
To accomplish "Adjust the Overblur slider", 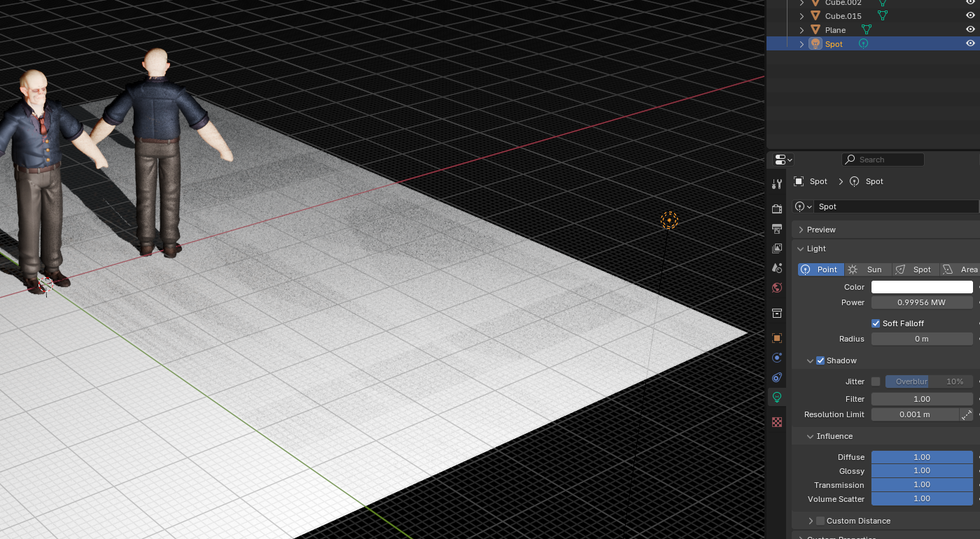I will 929,381.
